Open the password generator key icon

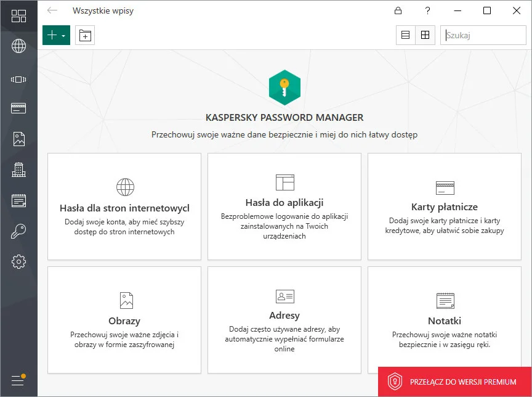18,231
